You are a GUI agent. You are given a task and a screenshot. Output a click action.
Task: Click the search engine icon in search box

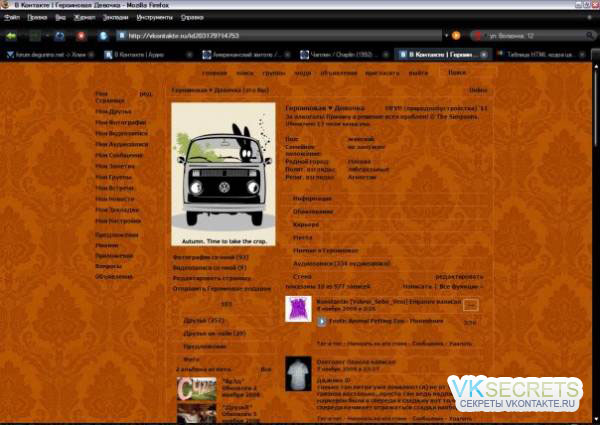click(478, 36)
